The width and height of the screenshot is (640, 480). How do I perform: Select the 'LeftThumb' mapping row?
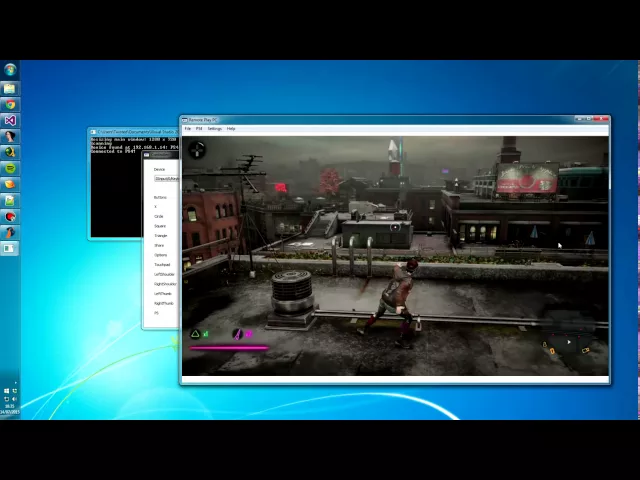(163, 294)
